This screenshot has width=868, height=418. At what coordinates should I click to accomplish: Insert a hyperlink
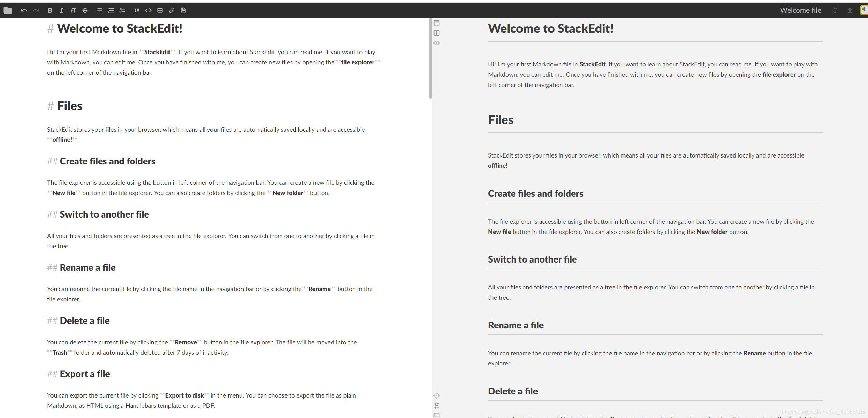pyautogui.click(x=172, y=10)
